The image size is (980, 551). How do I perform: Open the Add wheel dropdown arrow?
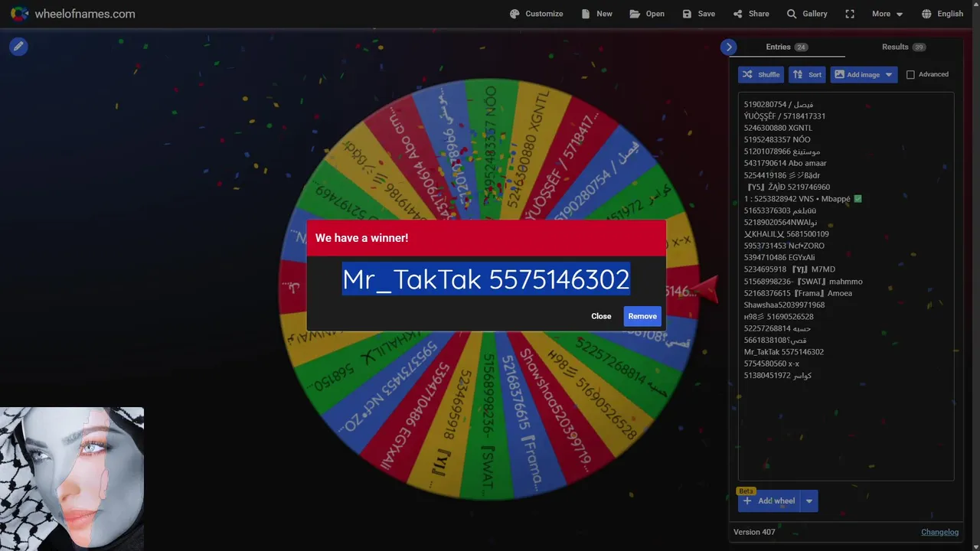coord(809,501)
